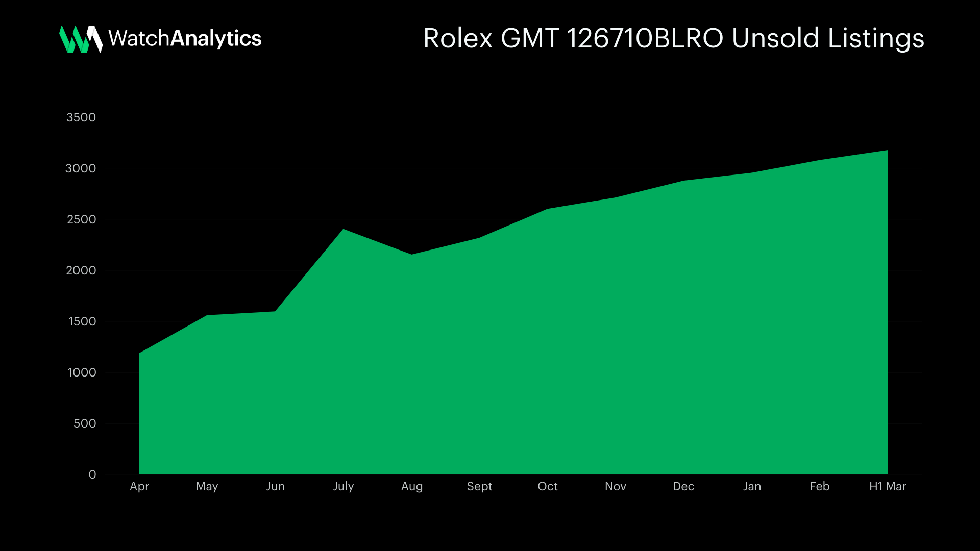Click the Sept month label
The height and width of the screenshot is (551, 980).
(479, 486)
